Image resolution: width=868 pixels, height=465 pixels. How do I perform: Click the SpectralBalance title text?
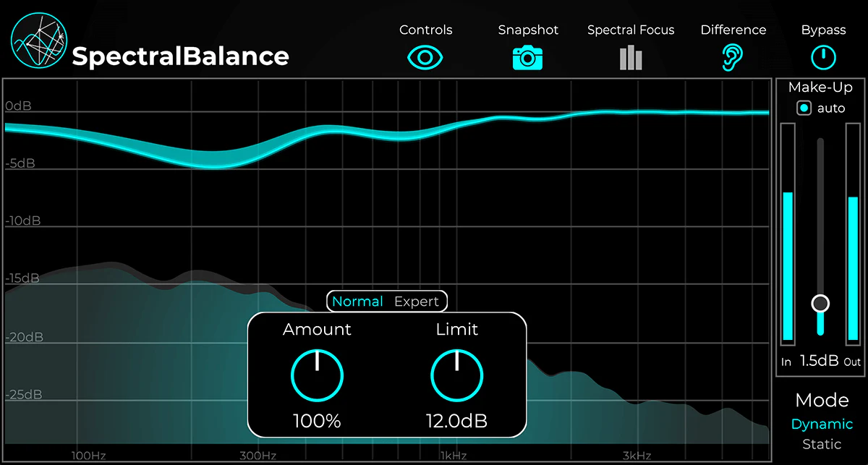(181, 56)
